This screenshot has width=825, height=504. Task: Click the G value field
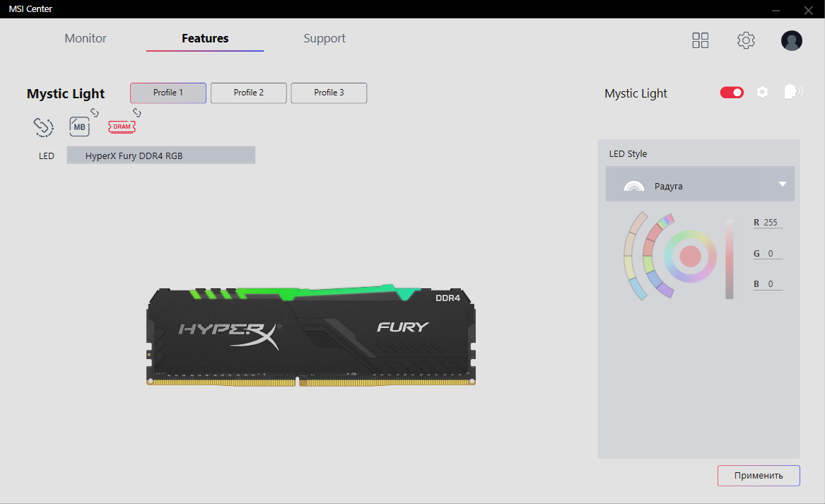(768, 254)
